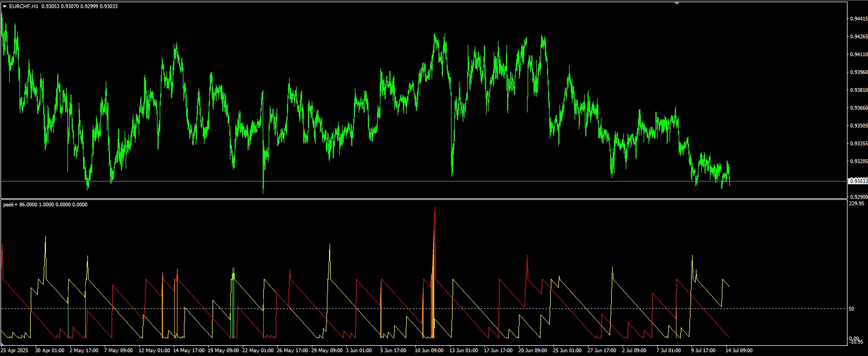Click the 229.95 indicator scale maximum
This screenshot has height=356, width=868.
856,204
